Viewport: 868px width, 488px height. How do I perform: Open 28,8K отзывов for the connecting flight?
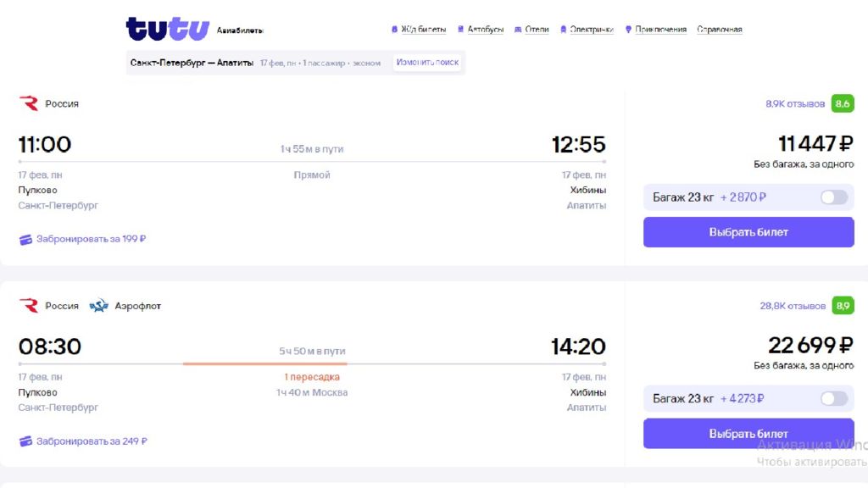pos(793,306)
